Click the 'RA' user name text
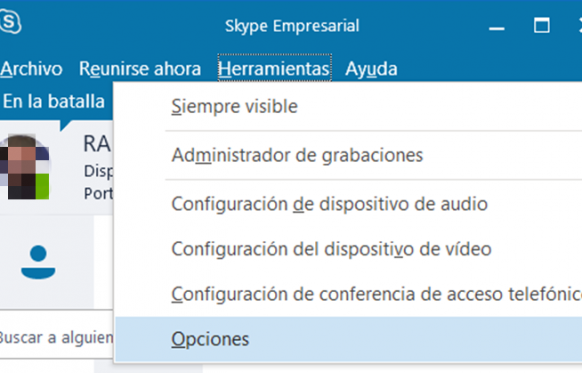Screen dimensions: 582x373 tap(97, 144)
